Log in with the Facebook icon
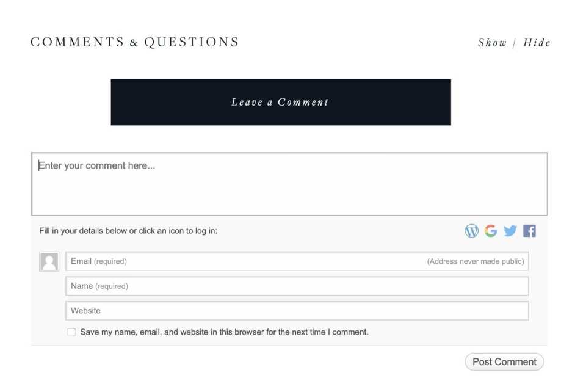Viewport: 586px width, 392px height. 529,231
